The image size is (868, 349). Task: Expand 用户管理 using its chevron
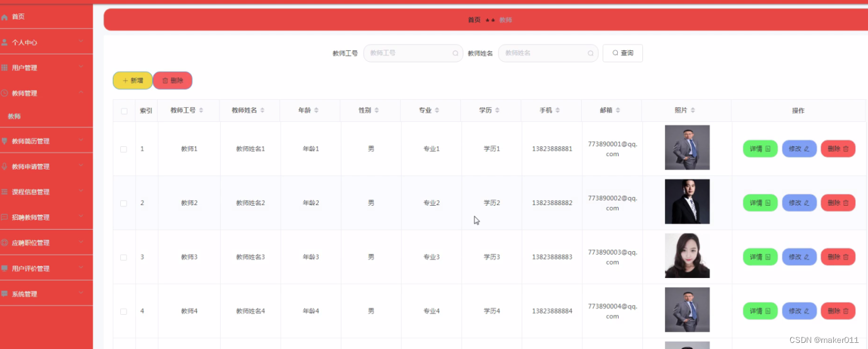pyautogui.click(x=81, y=67)
